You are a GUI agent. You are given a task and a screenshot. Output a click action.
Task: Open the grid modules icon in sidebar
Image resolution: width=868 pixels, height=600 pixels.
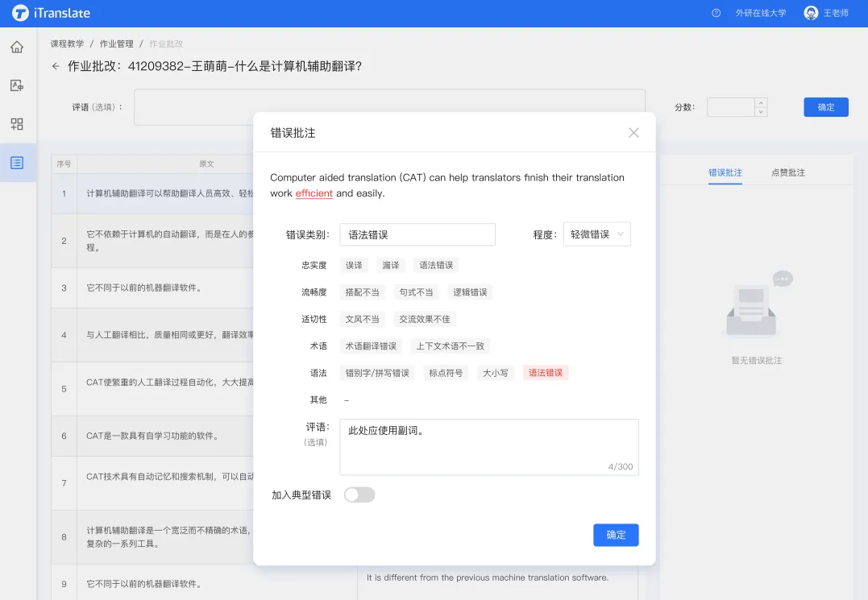(17, 124)
